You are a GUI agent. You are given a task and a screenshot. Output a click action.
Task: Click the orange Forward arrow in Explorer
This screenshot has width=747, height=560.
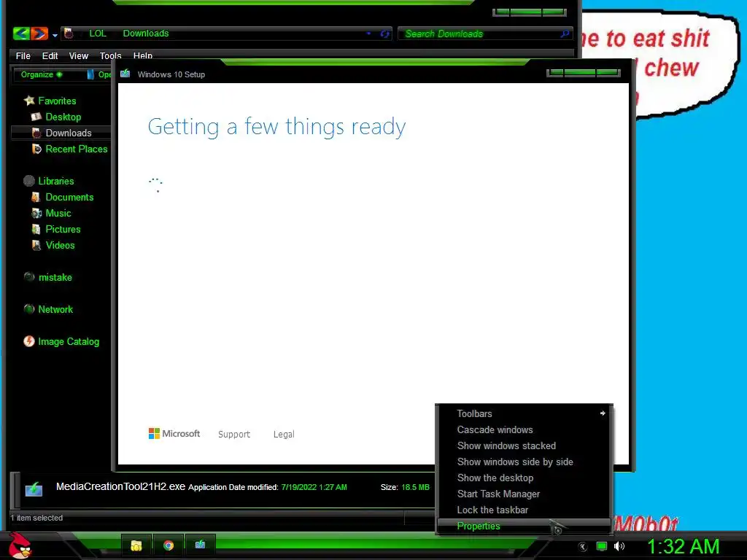click(x=39, y=34)
